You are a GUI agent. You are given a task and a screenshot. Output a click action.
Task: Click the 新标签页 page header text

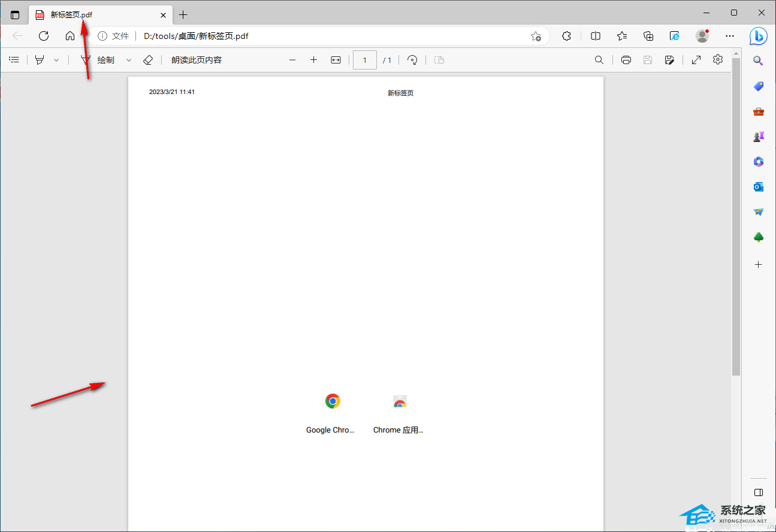400,93
